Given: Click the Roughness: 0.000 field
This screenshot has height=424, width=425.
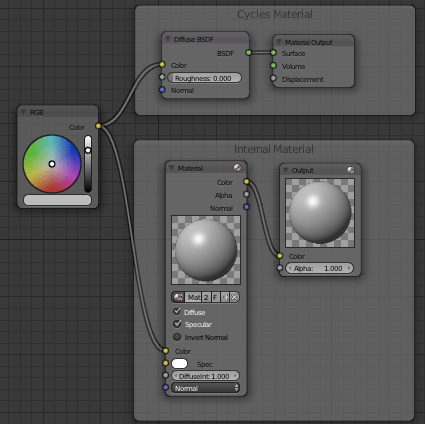Looking at the screenshot, I should pyautogui.click(x=204, y=78).
